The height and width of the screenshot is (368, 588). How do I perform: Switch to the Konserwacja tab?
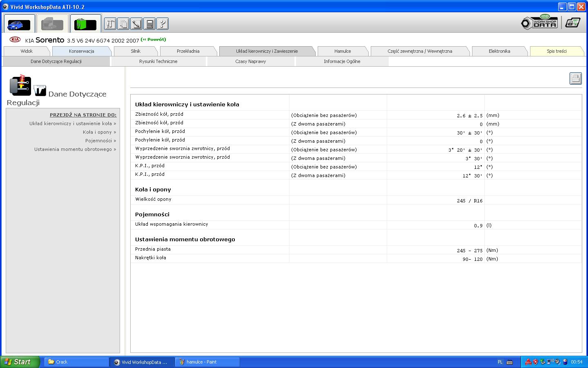click(x=82, y=51)
